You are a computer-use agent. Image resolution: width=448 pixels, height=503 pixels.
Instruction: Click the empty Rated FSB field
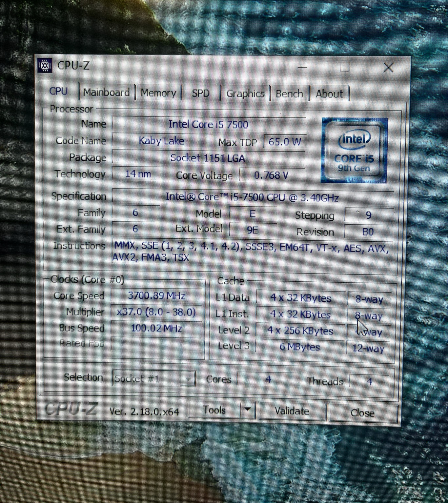[x=156, y=344]
